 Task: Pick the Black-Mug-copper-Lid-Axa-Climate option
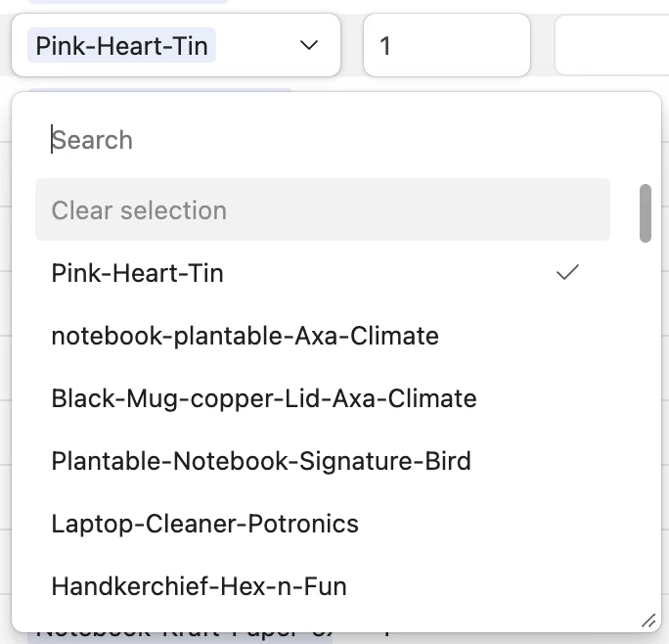click(264, 398)
